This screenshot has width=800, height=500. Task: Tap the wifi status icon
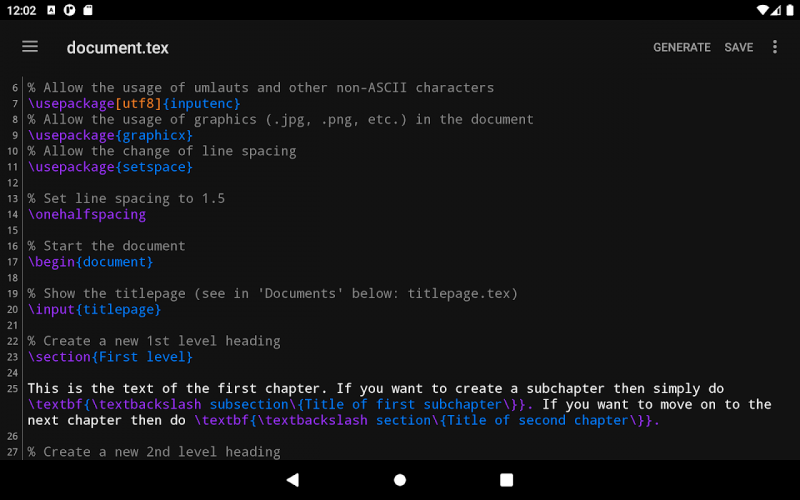[x=762, y=10]
